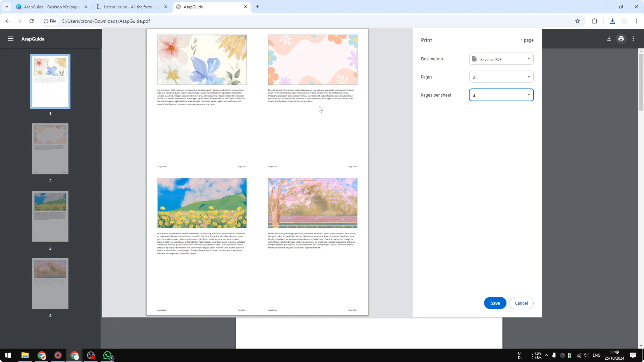Open Chrome's Downloads icon in the toolbar

coord(612,21)
